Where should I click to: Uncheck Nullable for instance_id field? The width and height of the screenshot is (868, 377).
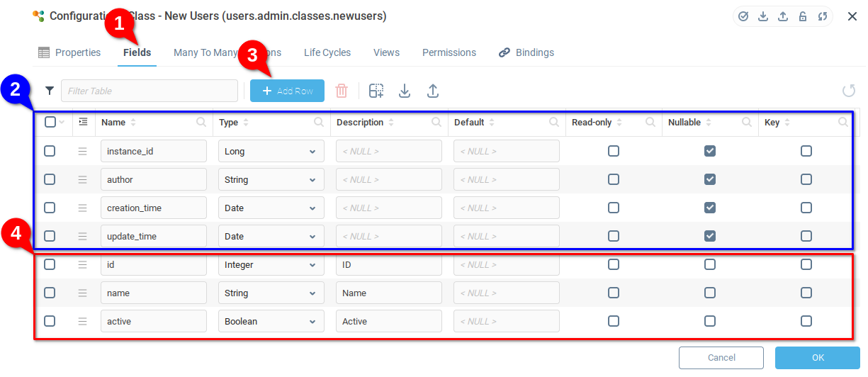pyautogui.click(x=710, y=151)
